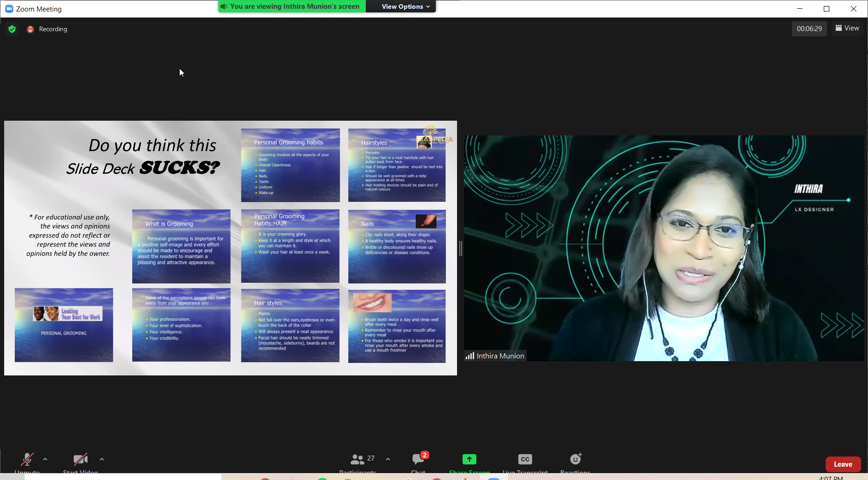Click the 'Hair styles' males slide

pos(290,325)
